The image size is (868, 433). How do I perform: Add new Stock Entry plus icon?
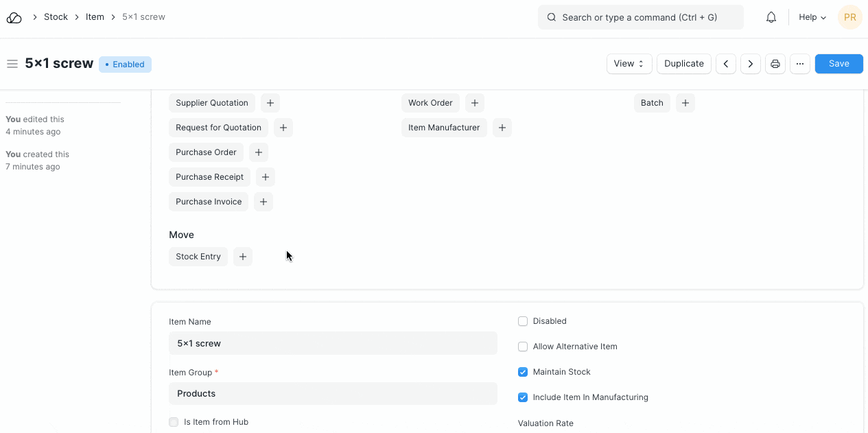coord(243,257)
